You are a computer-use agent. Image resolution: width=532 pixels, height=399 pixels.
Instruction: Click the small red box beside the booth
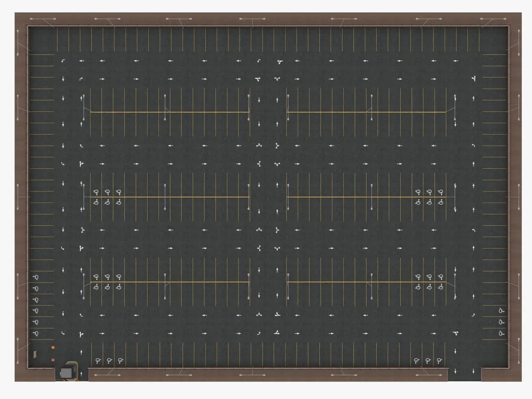pos(52,360)
